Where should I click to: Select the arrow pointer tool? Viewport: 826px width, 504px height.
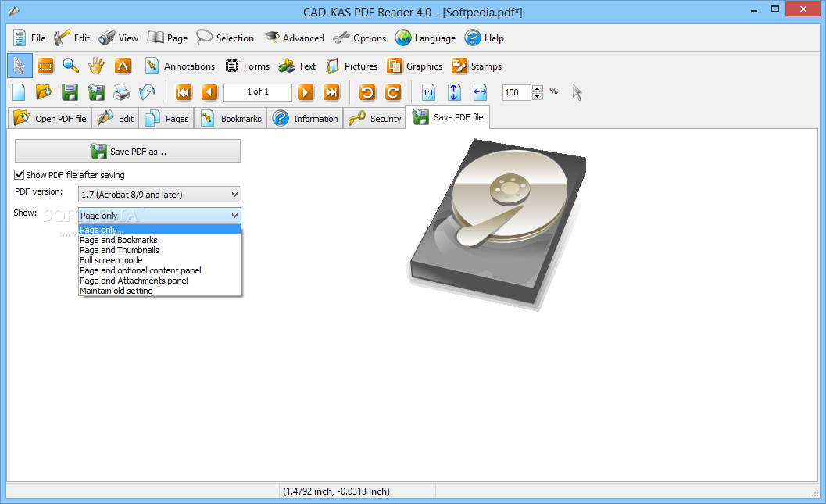point(20,66)
